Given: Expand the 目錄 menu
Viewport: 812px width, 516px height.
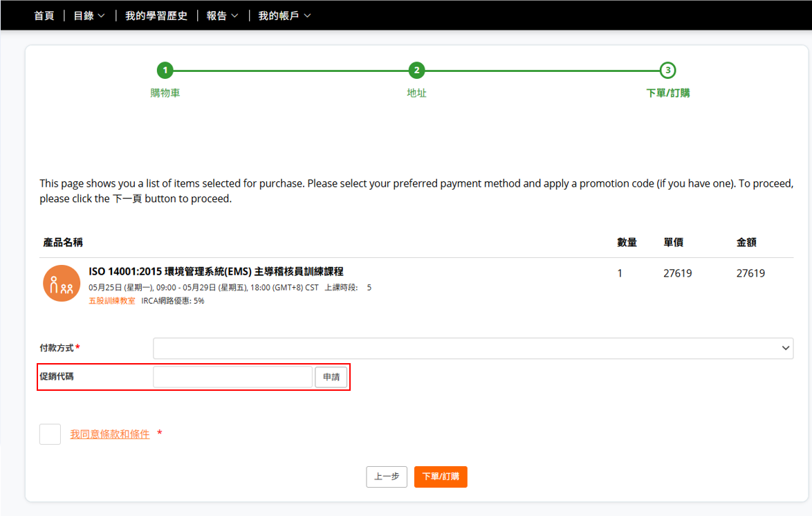Looking at the screenshot, I should [x=89, y=15].
